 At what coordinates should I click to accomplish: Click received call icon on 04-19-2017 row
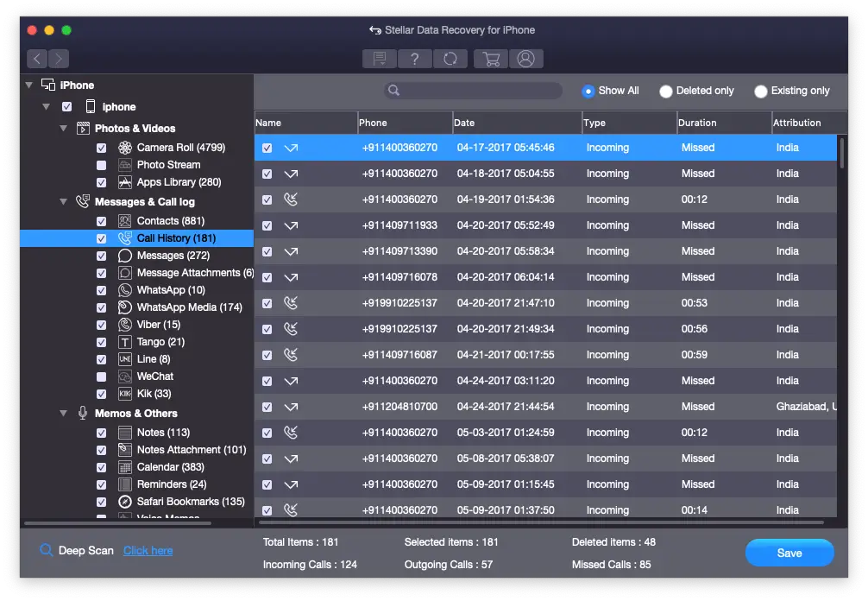(x=291, y=199)
